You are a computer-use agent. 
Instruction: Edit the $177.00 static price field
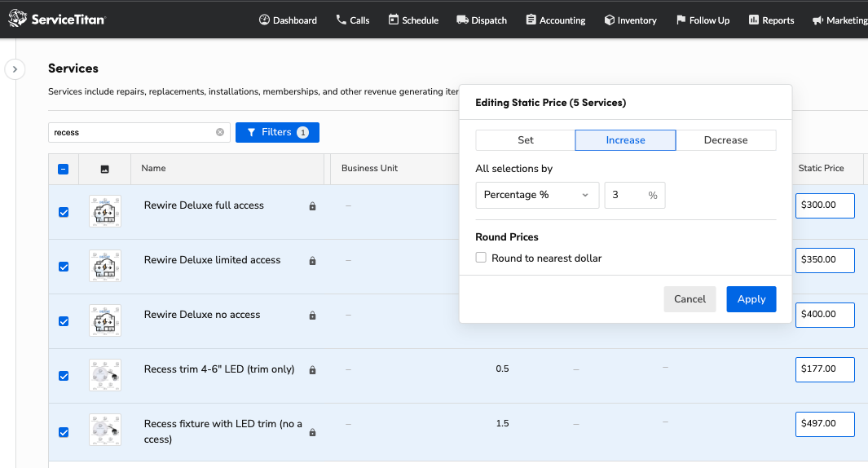pos(825,369)
